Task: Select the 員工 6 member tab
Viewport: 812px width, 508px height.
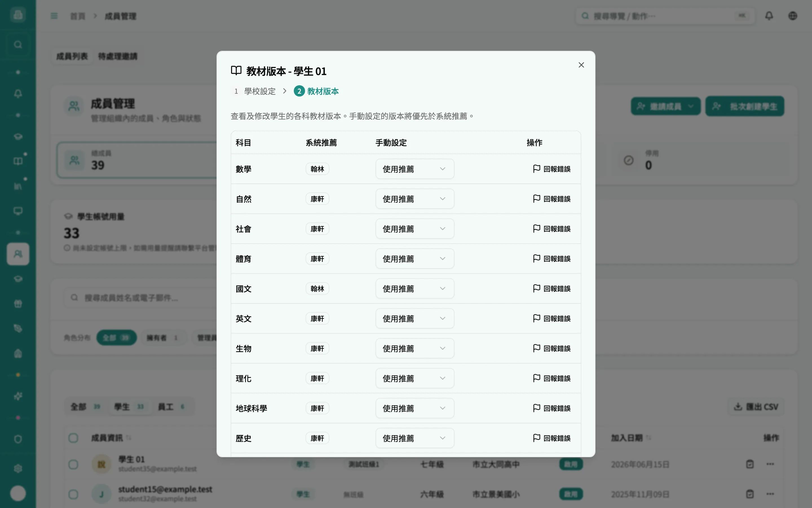Action: coord(171,407)
